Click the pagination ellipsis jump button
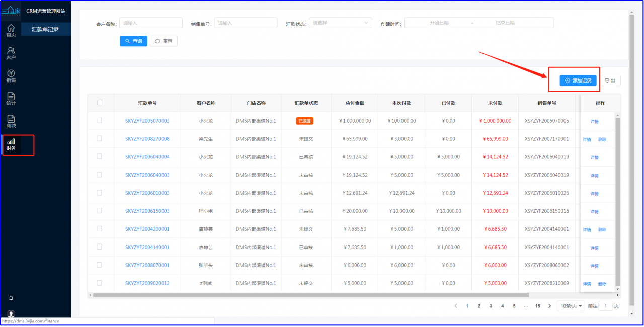Screen dimensions: 644x327 click(x=526, y=306)
